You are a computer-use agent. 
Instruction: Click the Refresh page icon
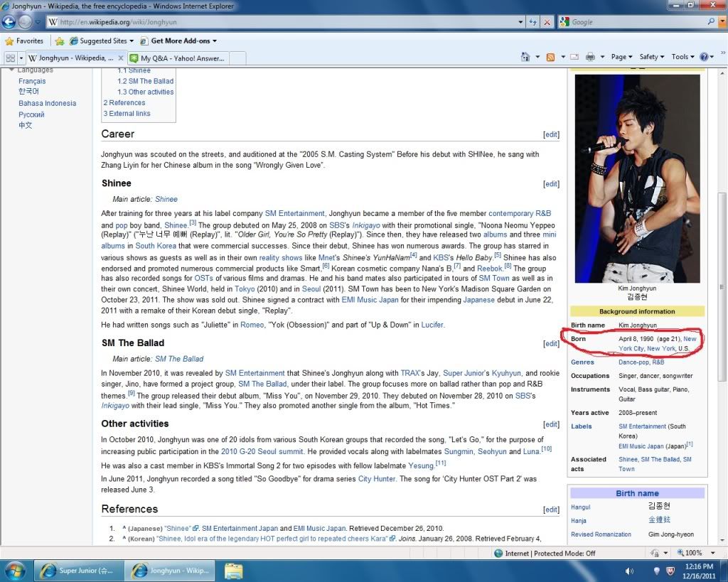tap(532, 22)
